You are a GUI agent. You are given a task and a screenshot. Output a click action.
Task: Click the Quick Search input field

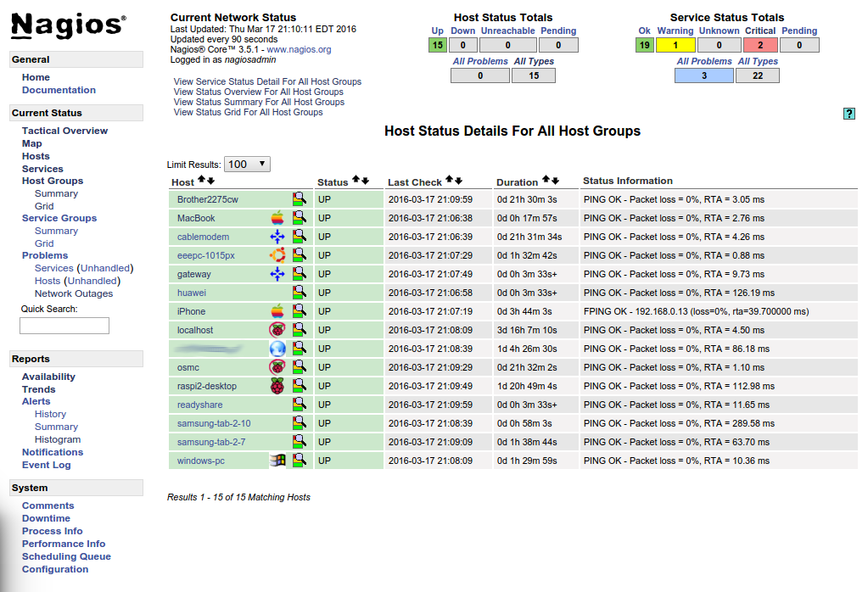(x=64, y=326)
